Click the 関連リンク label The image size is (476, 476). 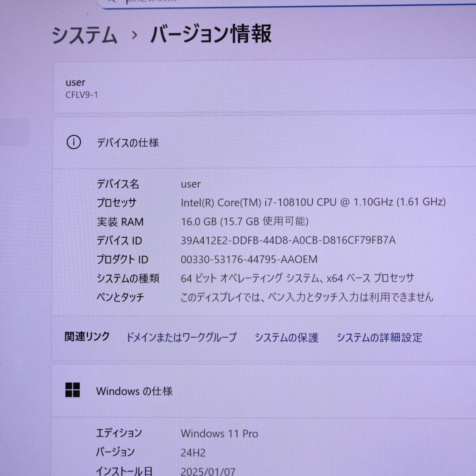point(87,336)
